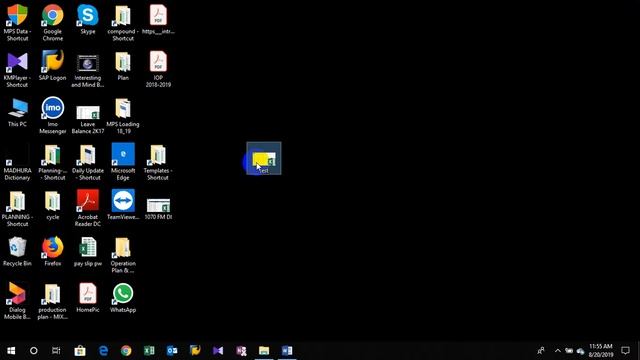Open the People icon in system tray

tap(541, 351)
